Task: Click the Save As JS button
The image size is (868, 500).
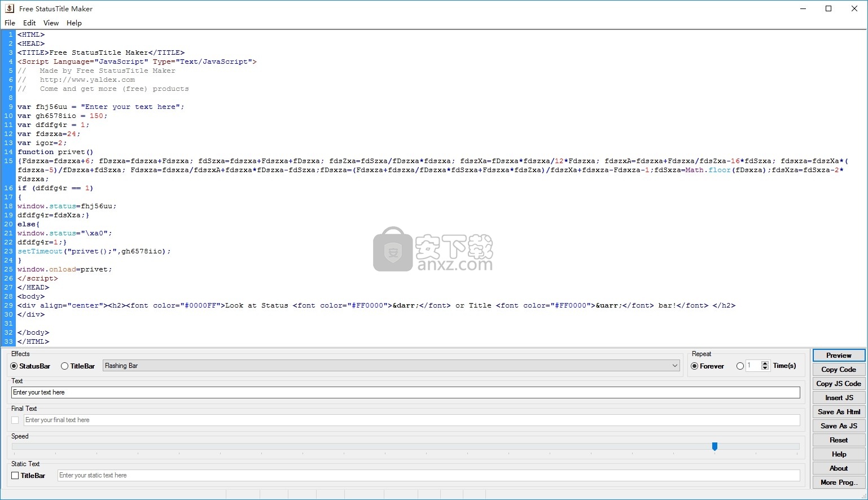Action: pyautogui.click(x=839, y=426)
